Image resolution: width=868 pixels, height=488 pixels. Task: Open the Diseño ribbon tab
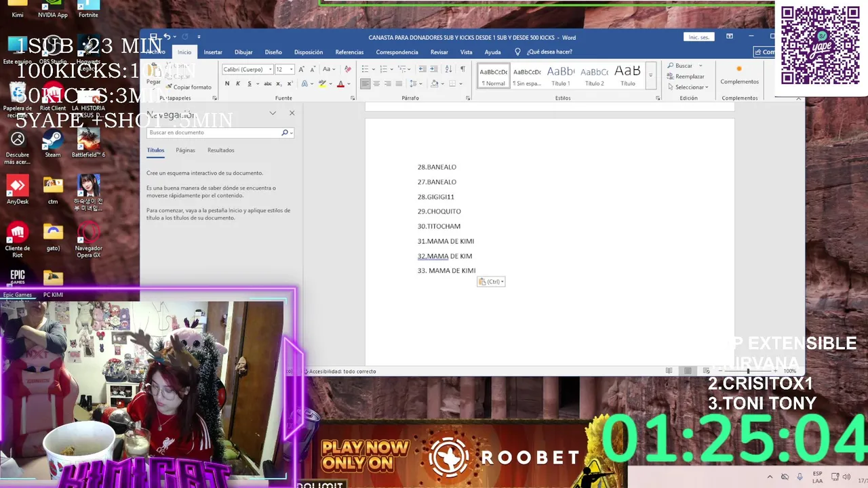tap(273, 52)
